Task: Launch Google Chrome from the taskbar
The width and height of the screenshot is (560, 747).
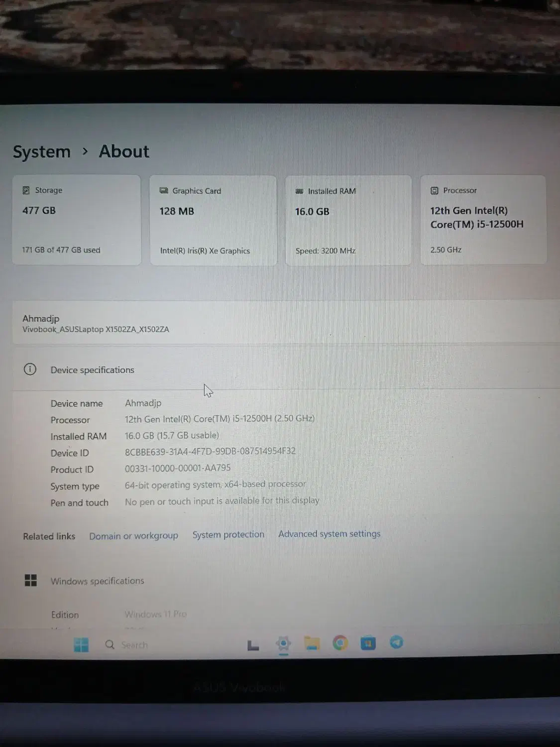Action: pyautogui.click(x=340, y=643)
